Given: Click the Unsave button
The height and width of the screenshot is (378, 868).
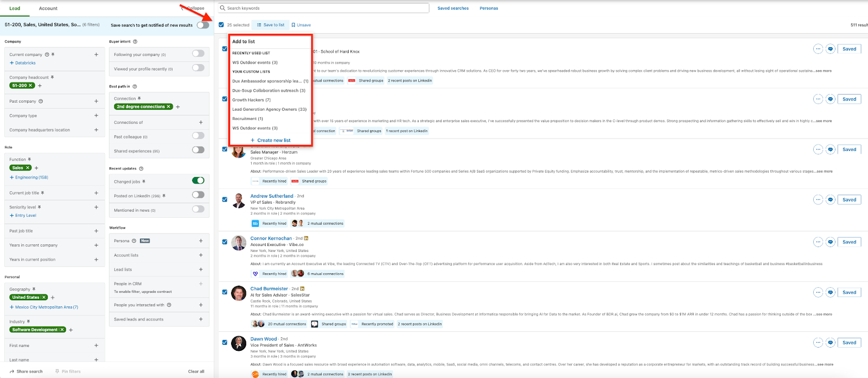Looking at the screenshot, I should 301,25.
